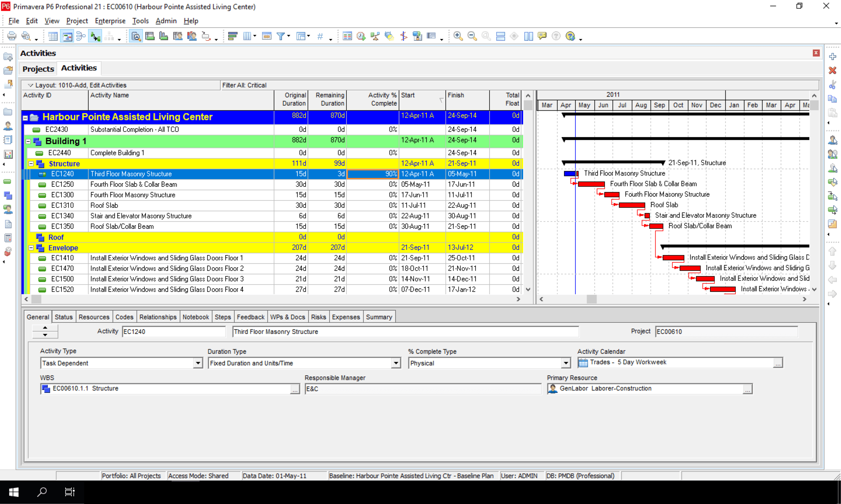Open the Group and Sort dropdown arrow
841x504 pixels.
coord(308,36)
